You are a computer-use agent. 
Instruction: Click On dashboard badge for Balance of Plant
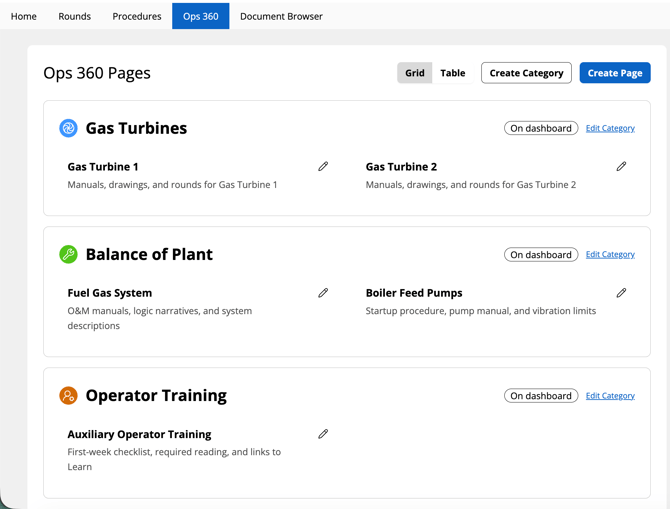click(541, 255)
